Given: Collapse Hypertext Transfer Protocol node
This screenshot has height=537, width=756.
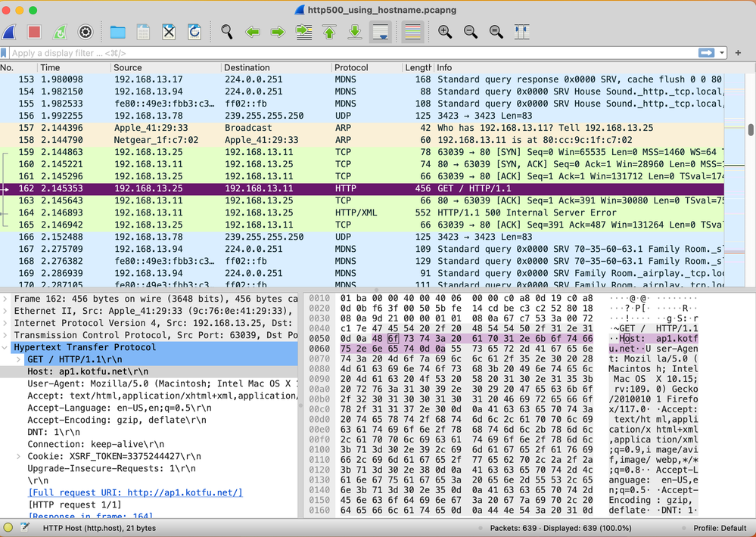Looking at the screenshot, I should (x=5, y=347).
